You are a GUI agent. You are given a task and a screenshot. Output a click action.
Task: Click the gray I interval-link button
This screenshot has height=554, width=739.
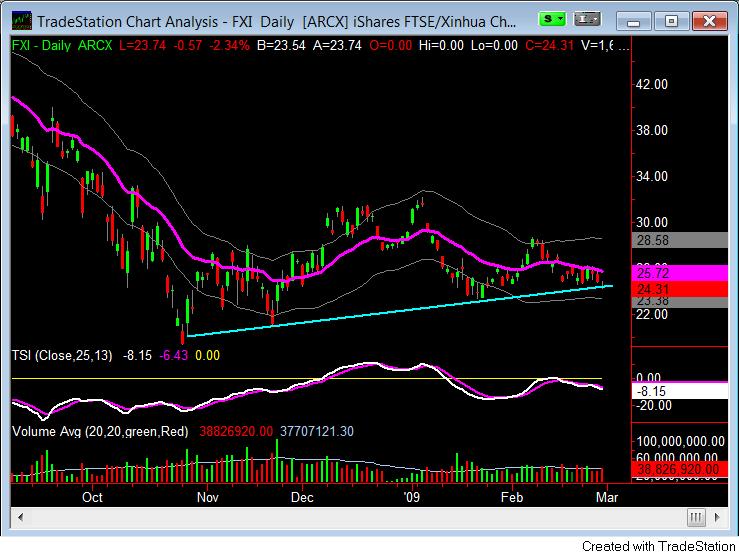pyautogui.click(x=587, y=19)
